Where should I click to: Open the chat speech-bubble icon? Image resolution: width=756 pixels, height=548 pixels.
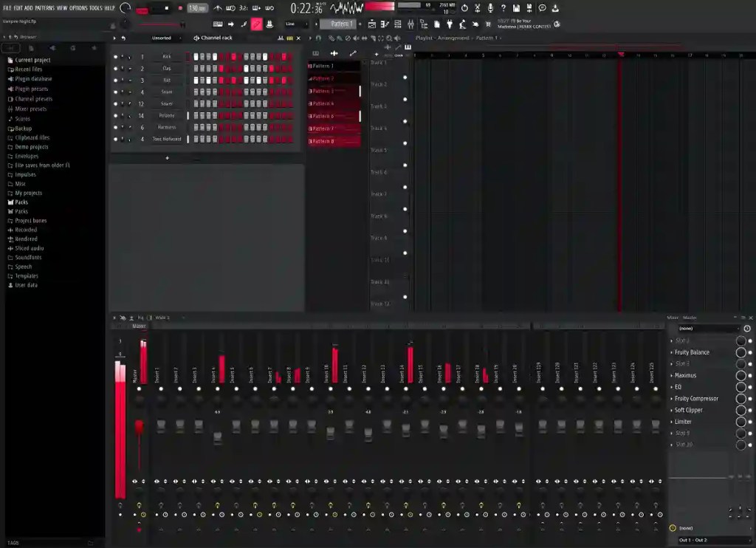pos(543,8)
